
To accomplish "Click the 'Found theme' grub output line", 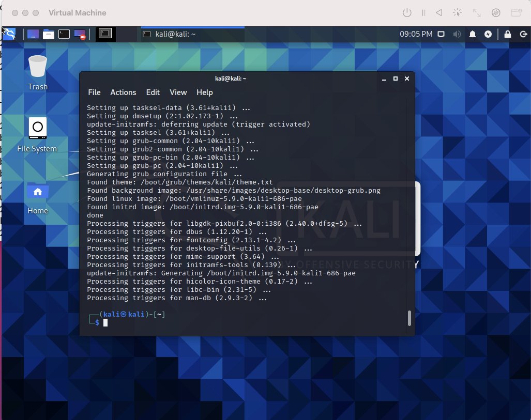I will tap(179, 182).
